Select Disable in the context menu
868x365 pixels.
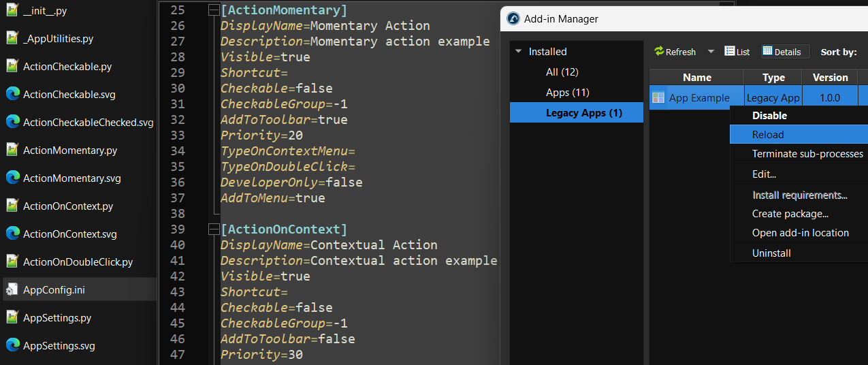point(769,116)
